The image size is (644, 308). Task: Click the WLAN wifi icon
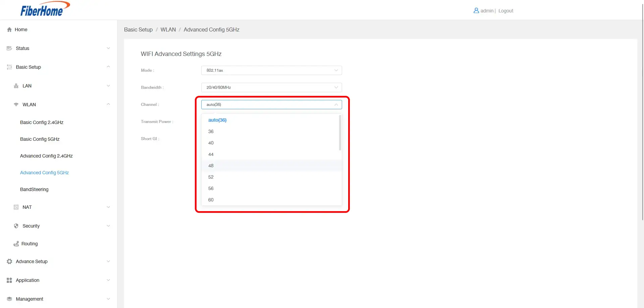16,105
